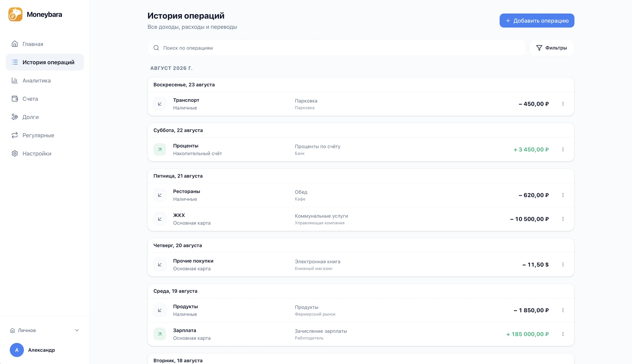Open the Фильтры button
This screenshot has width=632, height=364.
tap(552, 48)
